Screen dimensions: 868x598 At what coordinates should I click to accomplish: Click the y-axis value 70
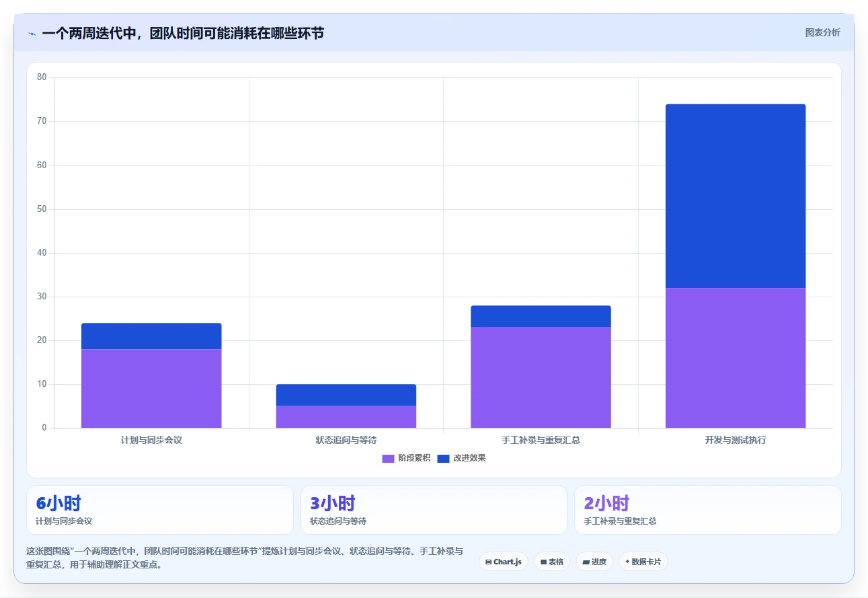click(42, 121)
